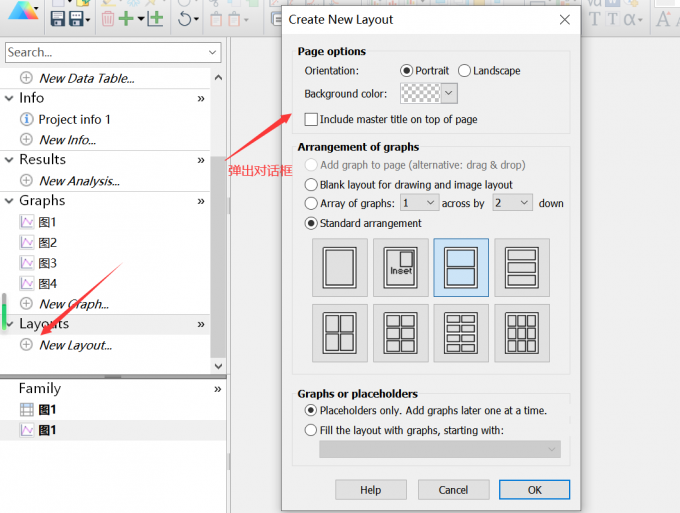Choose two-by-four grid layout thumbnail
The height and width of the screenshot is (513, 680).
pos(461,333)
